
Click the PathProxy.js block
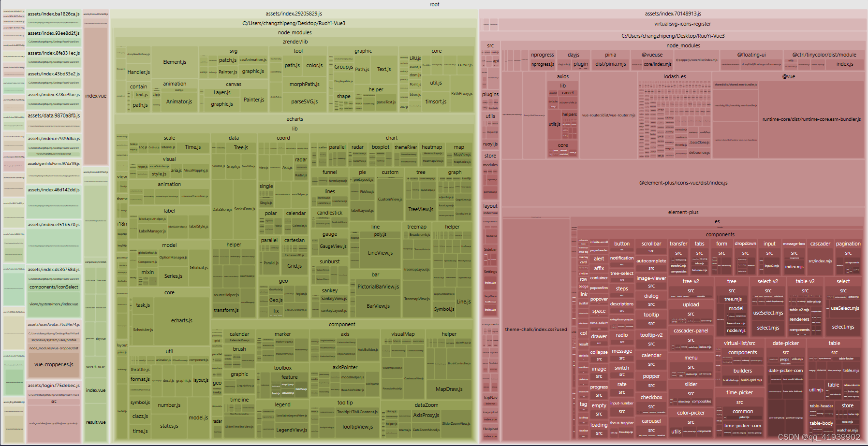click(x=461, y=93)
